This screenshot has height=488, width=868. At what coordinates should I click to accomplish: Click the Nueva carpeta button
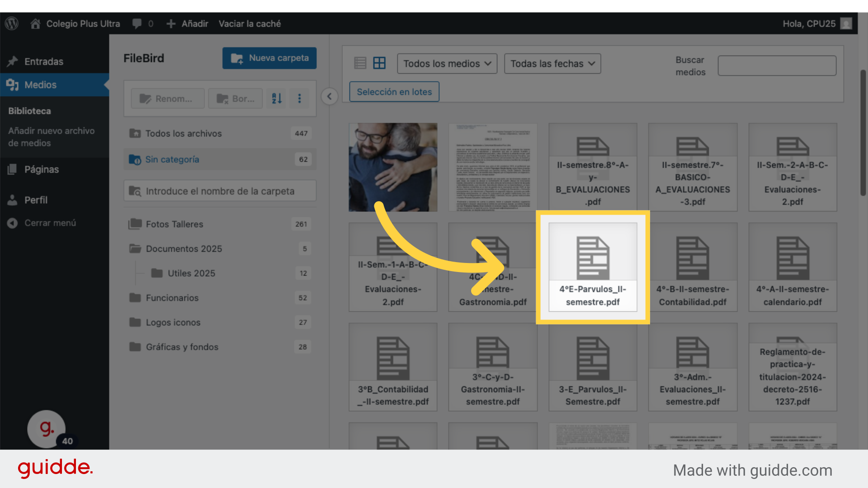[269, 58]
